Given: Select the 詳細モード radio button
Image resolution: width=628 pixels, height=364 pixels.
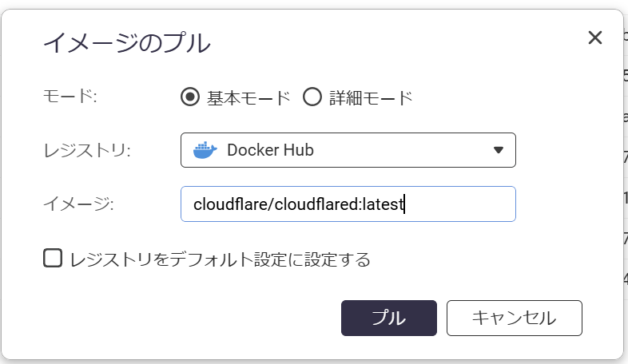Looking at the screenshot, I should 312,97.
